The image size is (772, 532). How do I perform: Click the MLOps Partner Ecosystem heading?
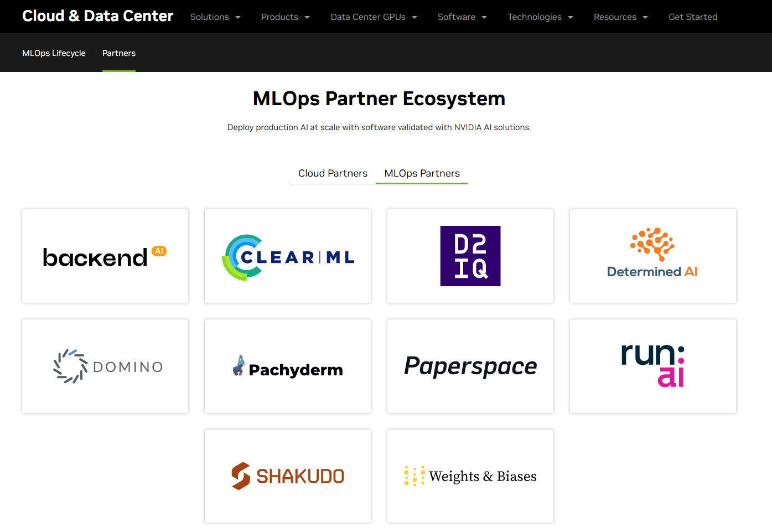click(379, 99)
